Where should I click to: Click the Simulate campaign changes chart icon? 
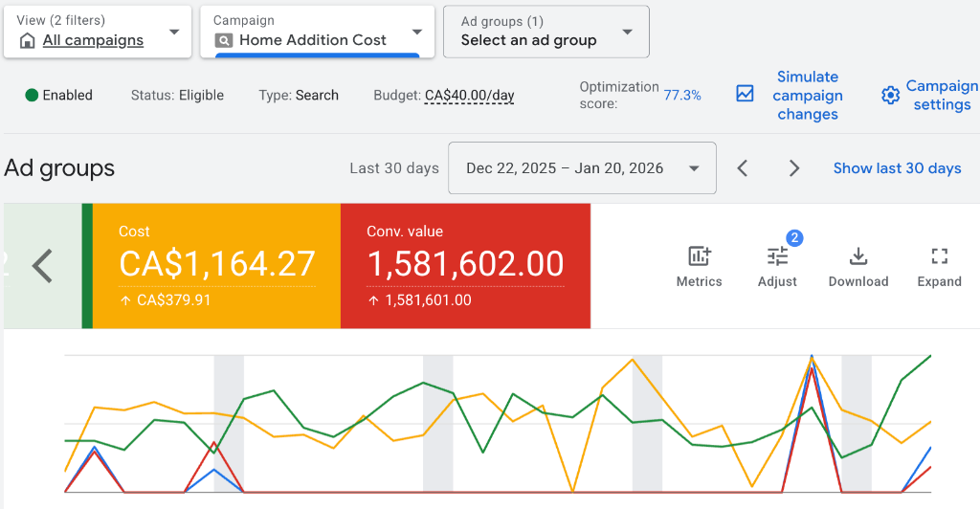point(745,94)
